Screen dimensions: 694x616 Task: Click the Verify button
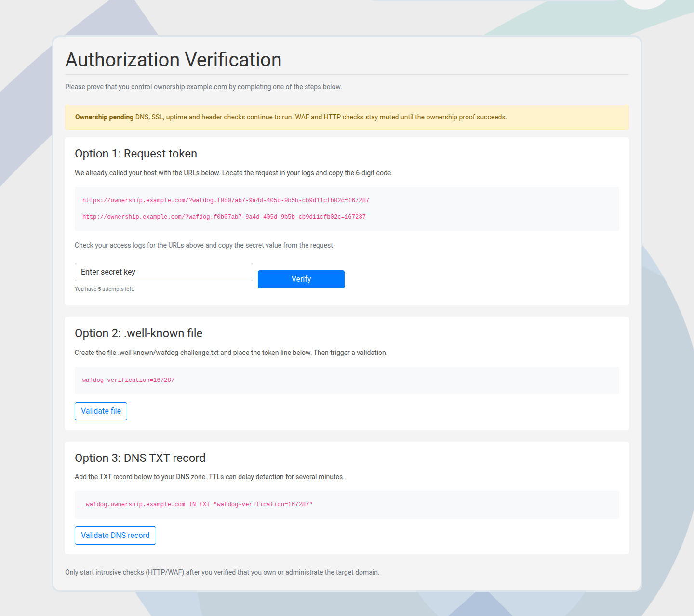tap(301, 279)
